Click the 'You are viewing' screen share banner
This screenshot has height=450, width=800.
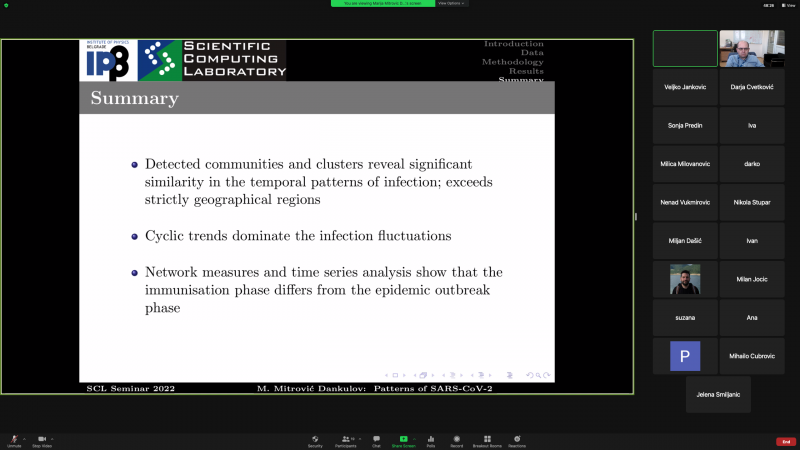[383, 3]
